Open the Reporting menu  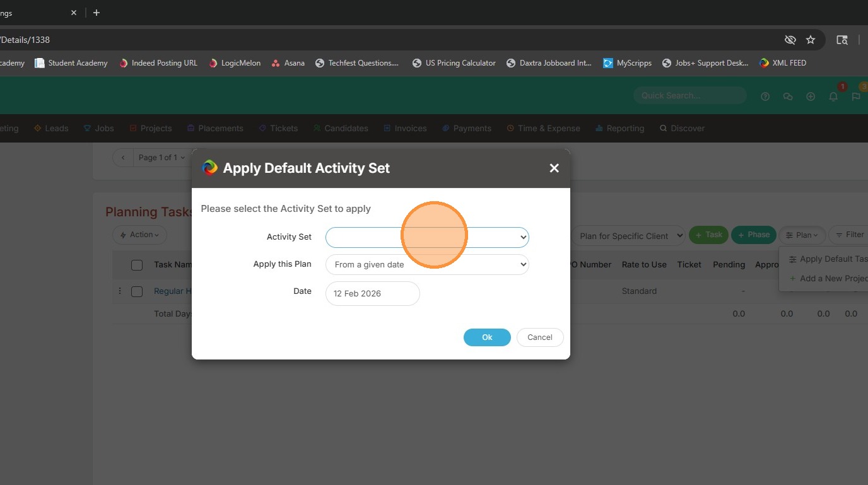tap(619, 128)
